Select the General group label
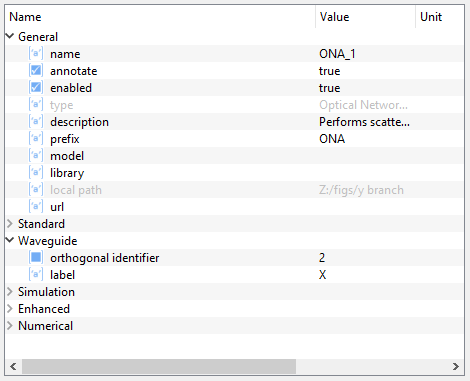Image resolution: width=470 pixels, height=381 pixels. point(38,37)
